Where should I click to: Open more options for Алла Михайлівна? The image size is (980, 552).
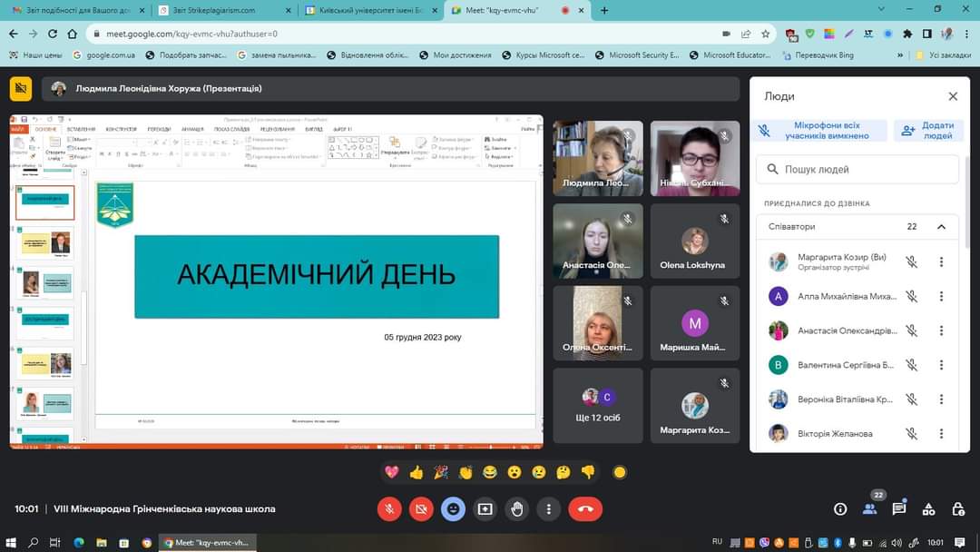pyautogui.click(x=941, y=296)
